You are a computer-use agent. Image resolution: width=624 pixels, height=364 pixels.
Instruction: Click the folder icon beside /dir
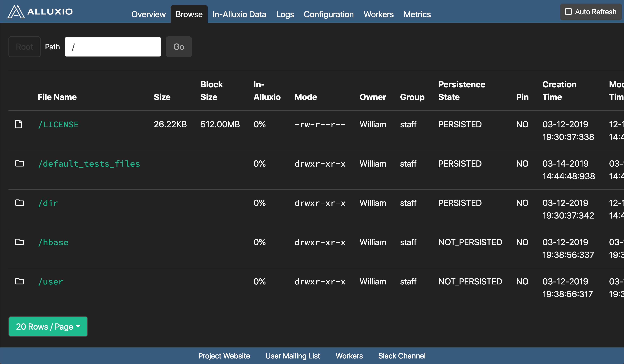pyautogui.click(x=19, y=203)
